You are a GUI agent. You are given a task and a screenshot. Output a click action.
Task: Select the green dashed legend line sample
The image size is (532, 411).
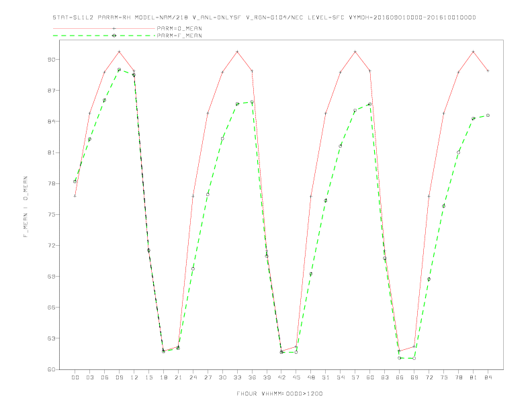[x=104, y=36]
